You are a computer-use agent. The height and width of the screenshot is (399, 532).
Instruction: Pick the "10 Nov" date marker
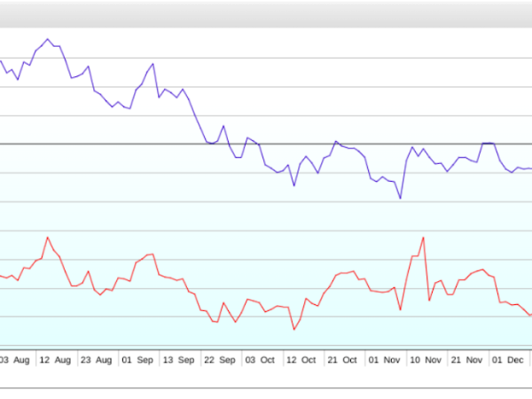coord(426,360)
